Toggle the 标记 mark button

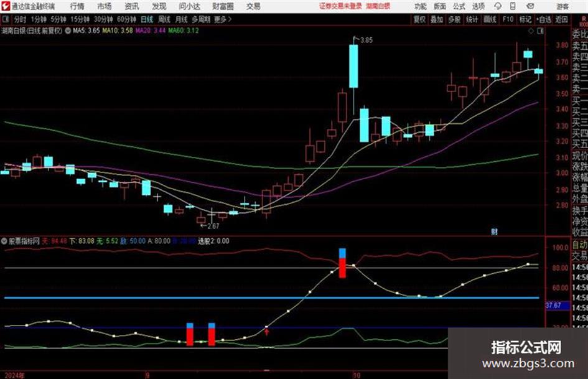click(x=525, y=19)
